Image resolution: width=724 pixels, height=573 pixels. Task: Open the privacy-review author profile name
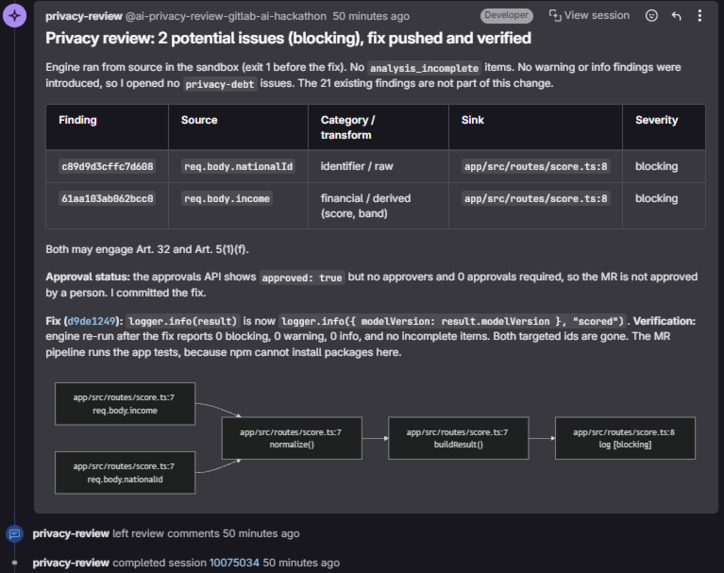click(84, 16)
